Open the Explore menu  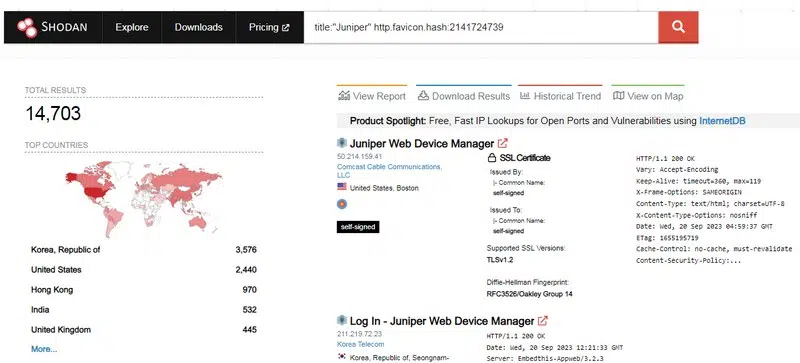(132, 28)
